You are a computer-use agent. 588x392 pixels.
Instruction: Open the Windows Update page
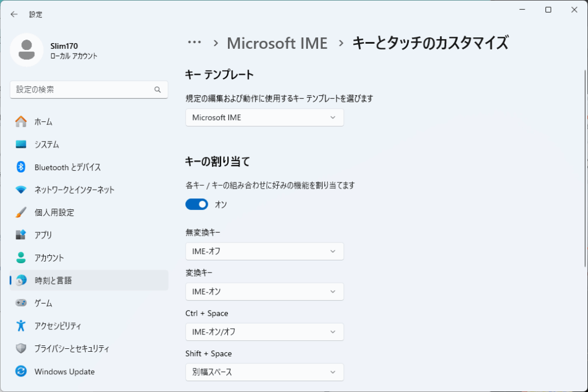tap(89, 371)
